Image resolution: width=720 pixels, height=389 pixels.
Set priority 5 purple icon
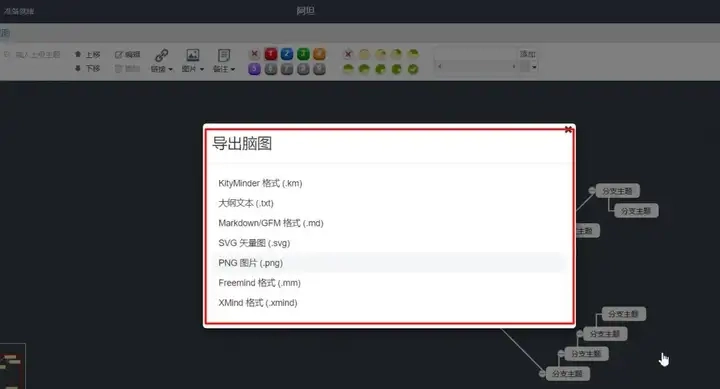[x=254, y=69]
